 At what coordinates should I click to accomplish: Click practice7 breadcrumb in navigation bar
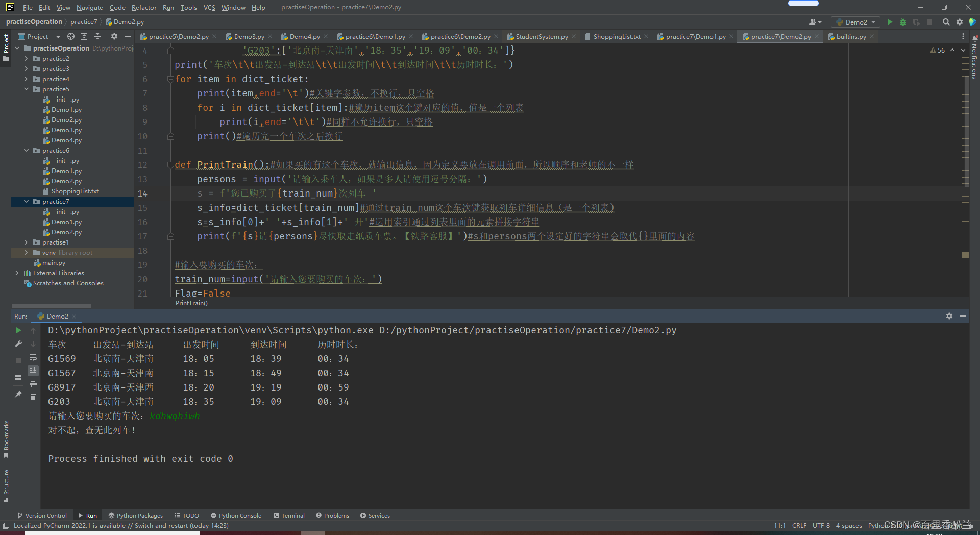pyautogui.click(x=84, y=22)
